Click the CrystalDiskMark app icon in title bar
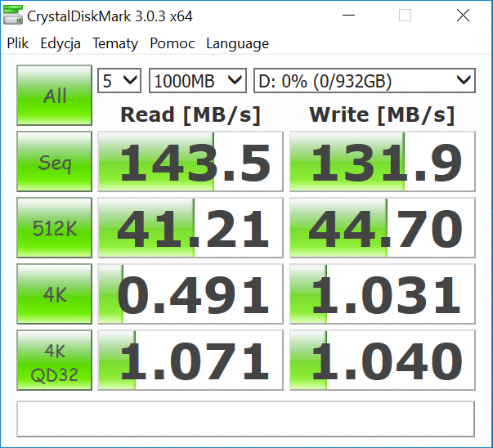 (13, 15)
